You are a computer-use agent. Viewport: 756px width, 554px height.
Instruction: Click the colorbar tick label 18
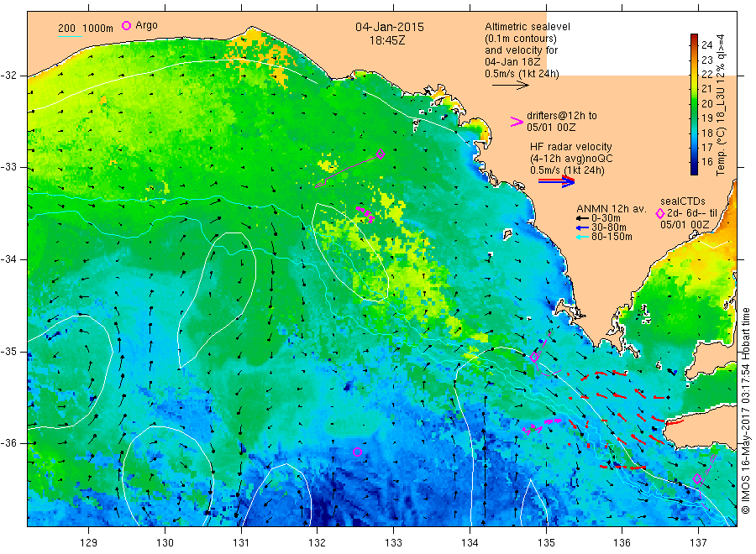(706, 133)
